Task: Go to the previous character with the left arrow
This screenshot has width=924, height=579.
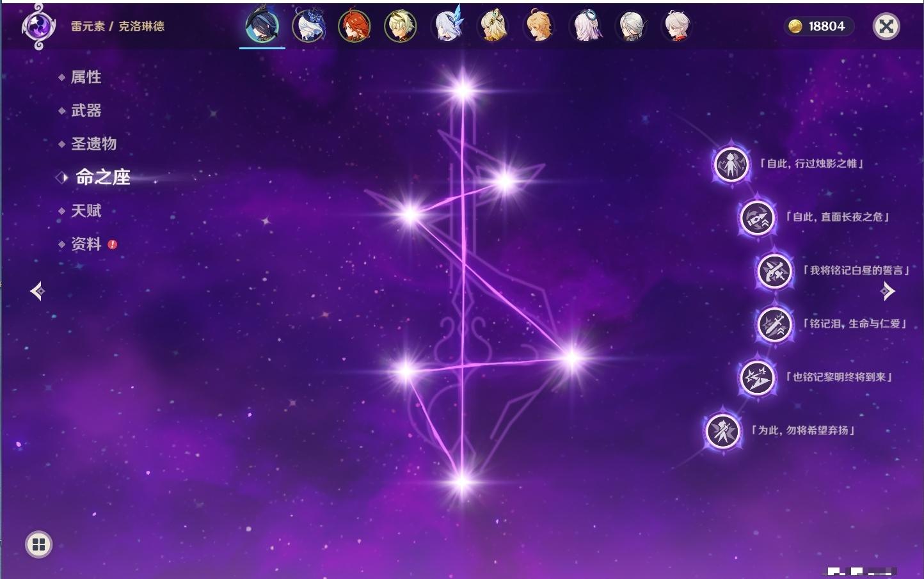Action: pos(37,291)
